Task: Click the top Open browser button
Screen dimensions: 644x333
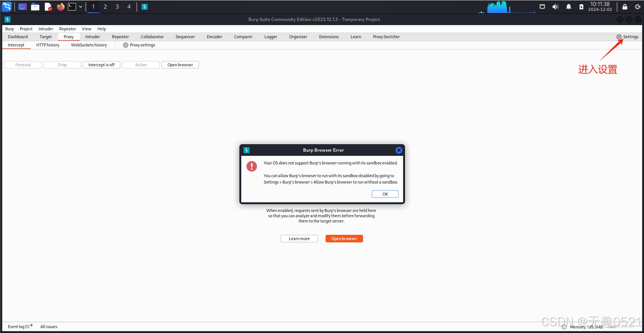Action: 180,65
